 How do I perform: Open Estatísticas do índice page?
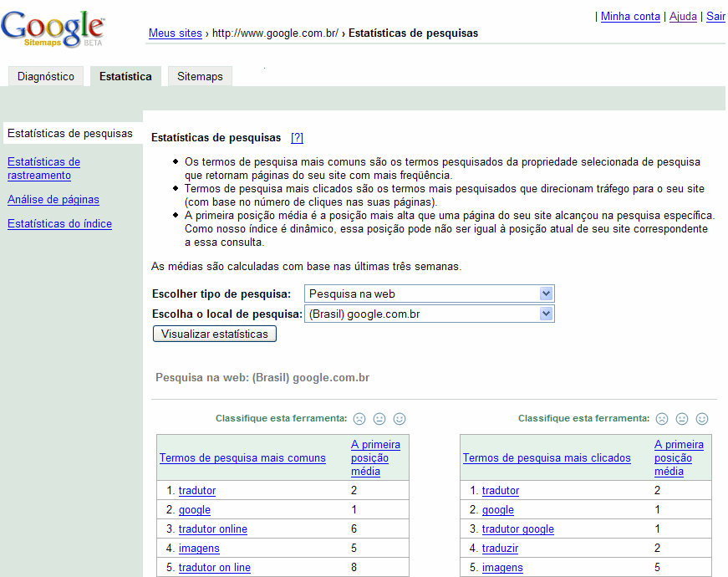pos(59,223)
